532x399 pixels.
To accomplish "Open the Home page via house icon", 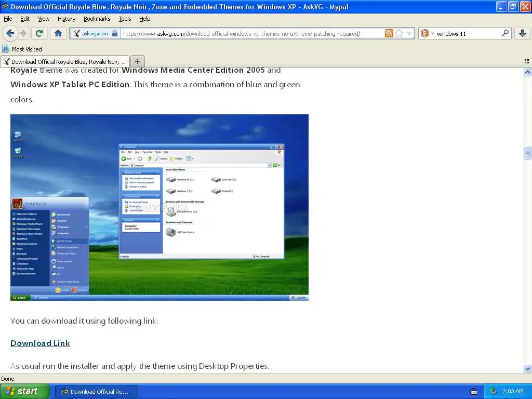I will 58,33.
